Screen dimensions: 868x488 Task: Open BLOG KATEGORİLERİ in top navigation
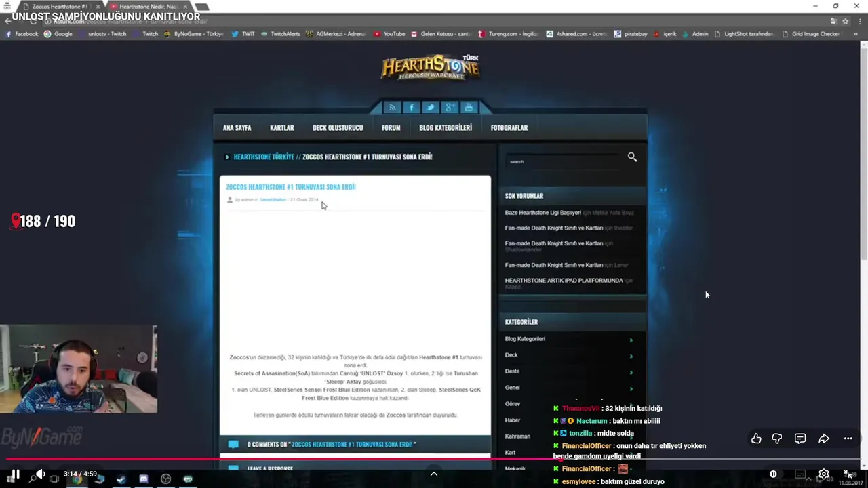(446, 127)
